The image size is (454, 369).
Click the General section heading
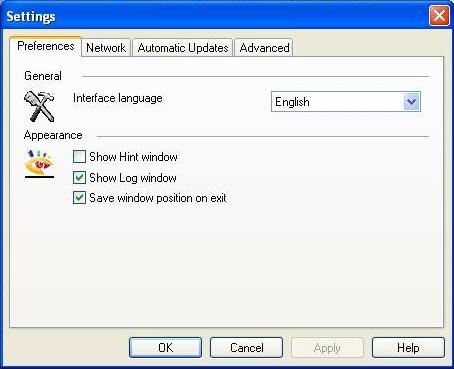(x=43, y=76)
